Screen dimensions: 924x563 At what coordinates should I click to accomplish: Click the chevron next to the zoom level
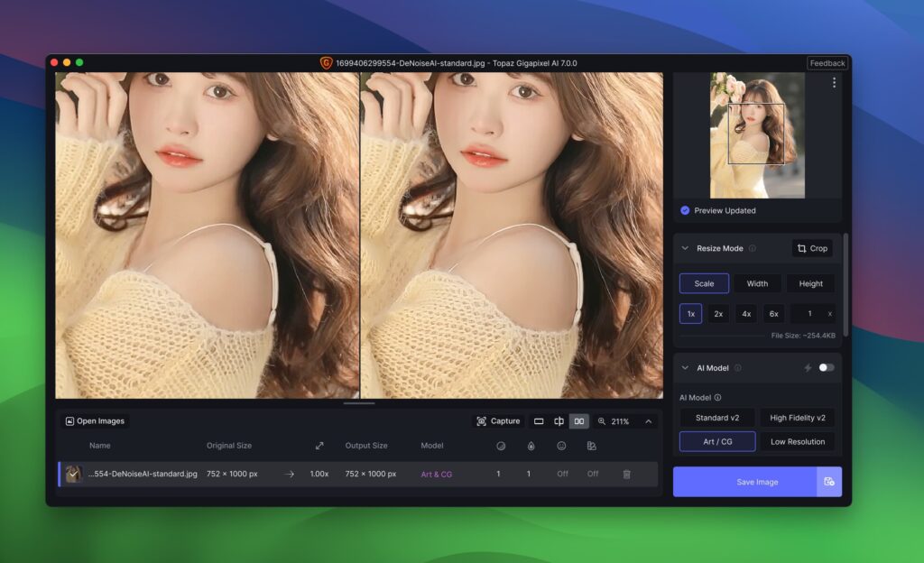coord(648,420)
